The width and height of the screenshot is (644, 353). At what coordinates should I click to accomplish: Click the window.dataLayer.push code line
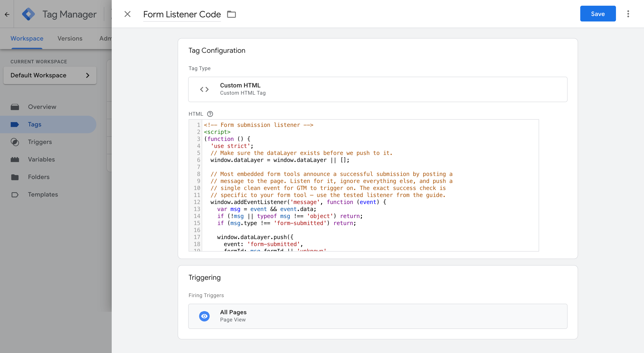[255, 237]
